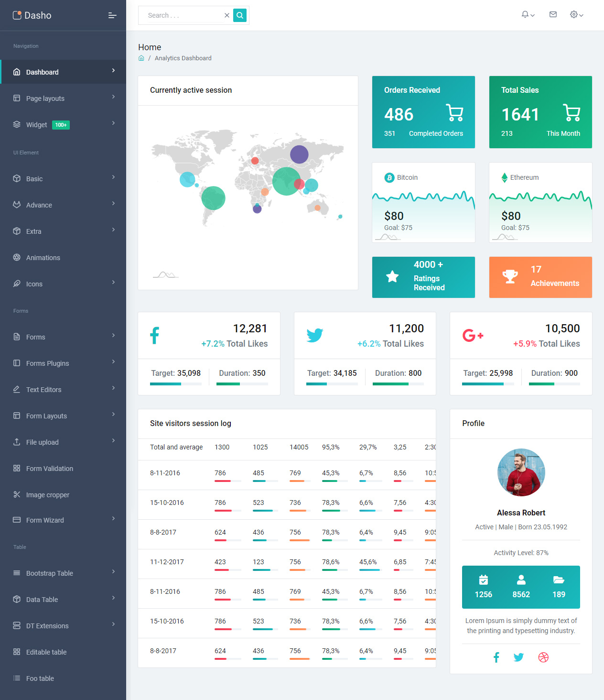Open the Orders Received card
604x700 pixels.
click(x=423, y=112)
